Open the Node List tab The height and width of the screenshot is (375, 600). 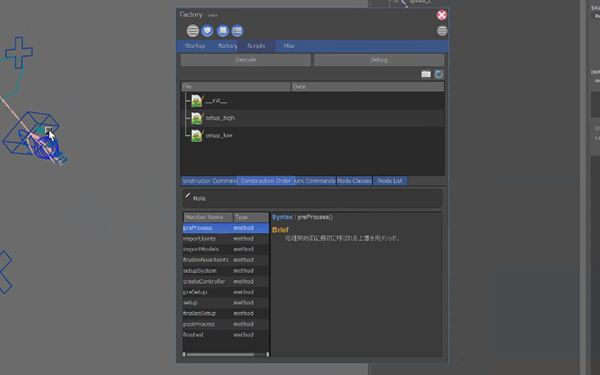390,181
